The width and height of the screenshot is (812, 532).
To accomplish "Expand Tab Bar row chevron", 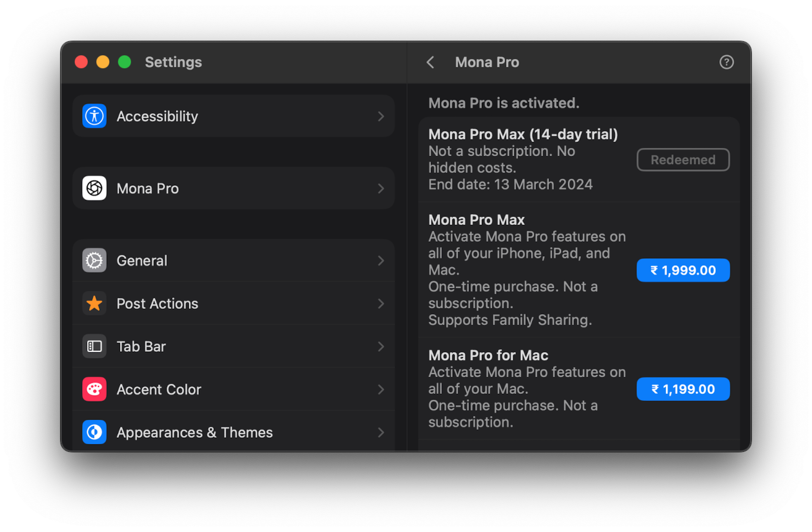I will [381, 346].
